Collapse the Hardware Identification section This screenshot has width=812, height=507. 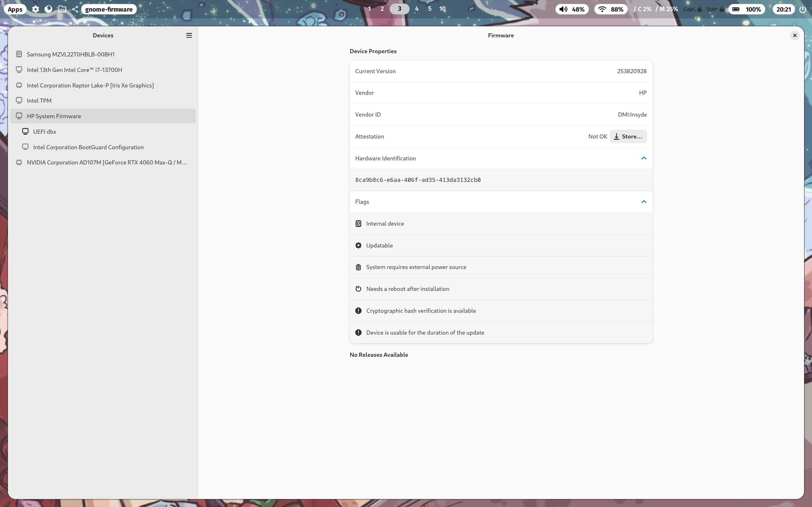tap(643, 158)
